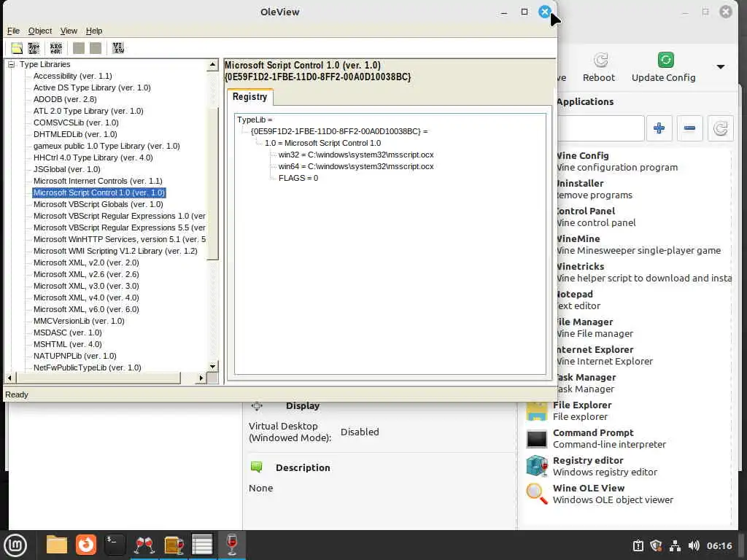The image size is (747, 560).
Task: Click the VIEW toolbar icon
Action: coord(118,48)
